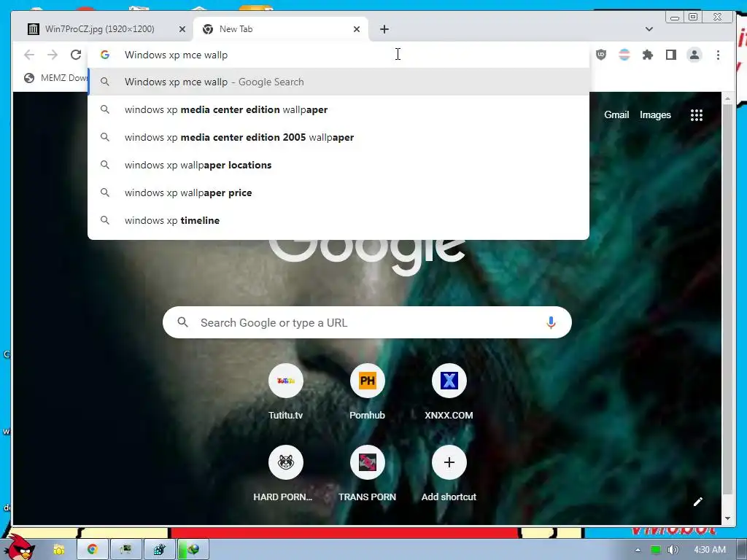
Task: Click the striped round extension icon
Action: coord(624,55)
